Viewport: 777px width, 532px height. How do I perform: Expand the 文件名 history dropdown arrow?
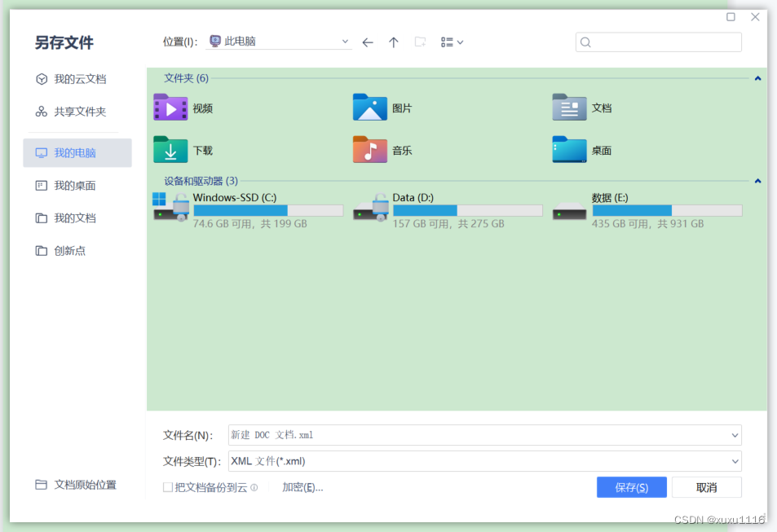tap(735, 435)
